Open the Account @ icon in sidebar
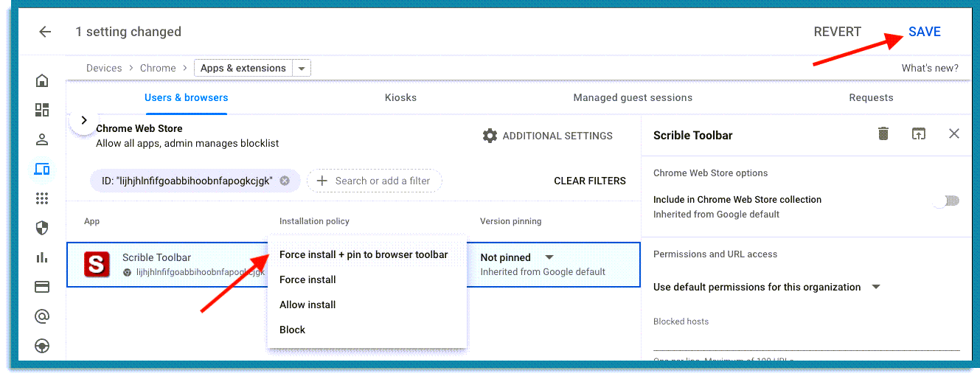 [x=42, y=316]
